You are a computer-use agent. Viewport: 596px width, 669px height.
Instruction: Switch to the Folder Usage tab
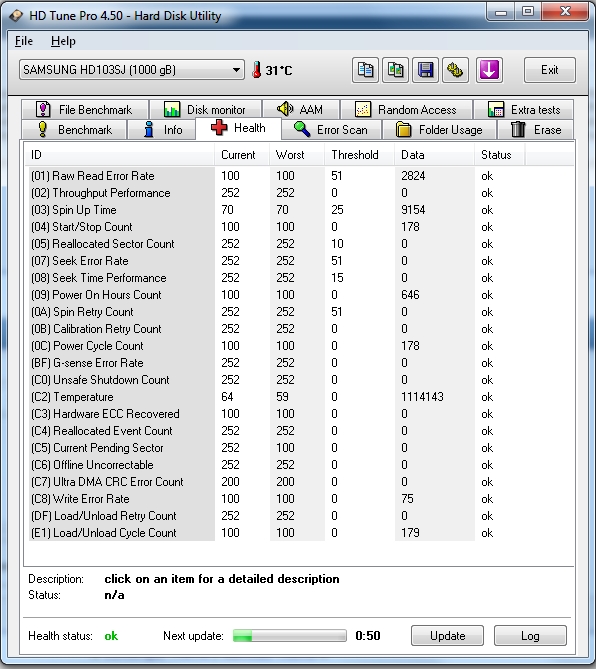coord(439,130)
